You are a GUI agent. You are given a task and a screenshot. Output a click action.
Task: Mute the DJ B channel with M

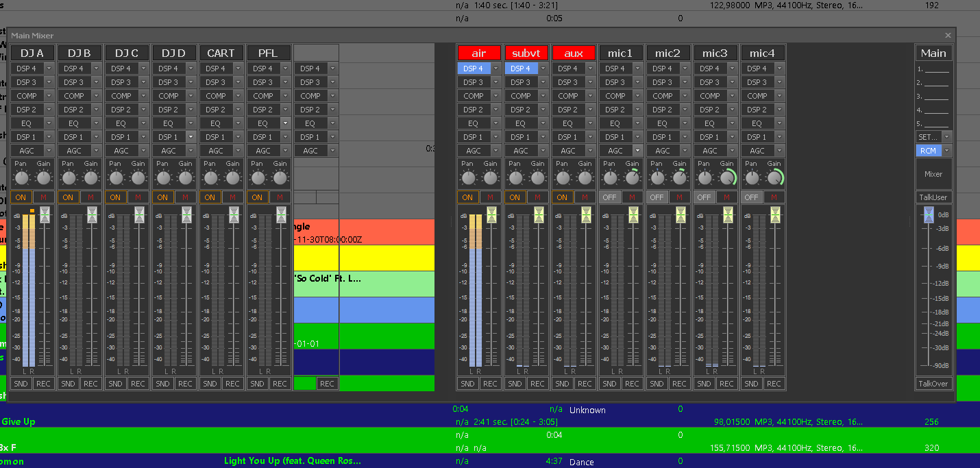[x=90, y=197]
